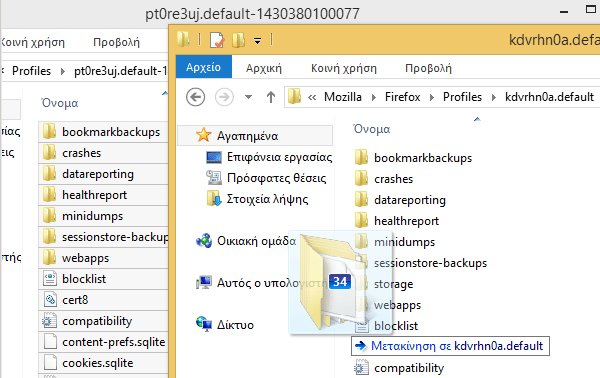Click address bar folder icon in front window
The width and height of the screenshot is (600, 378).
pyautogui.click(x=295, y=96)
